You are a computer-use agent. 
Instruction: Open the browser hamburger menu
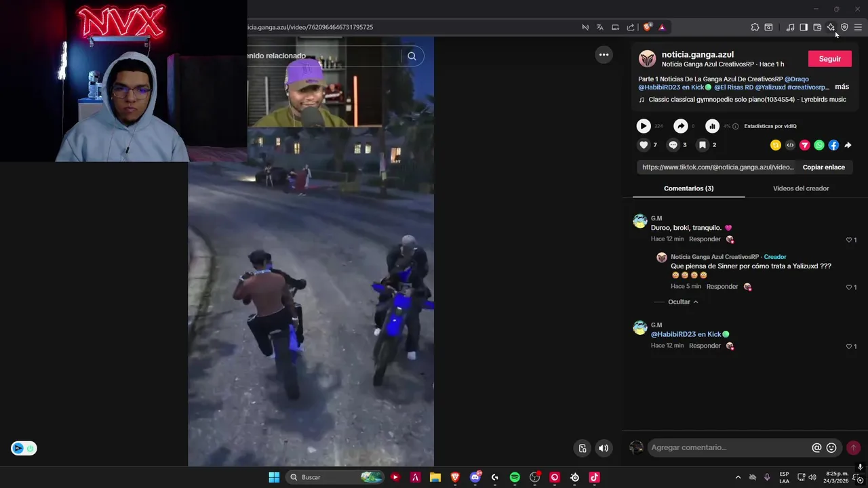coord(858,27)
